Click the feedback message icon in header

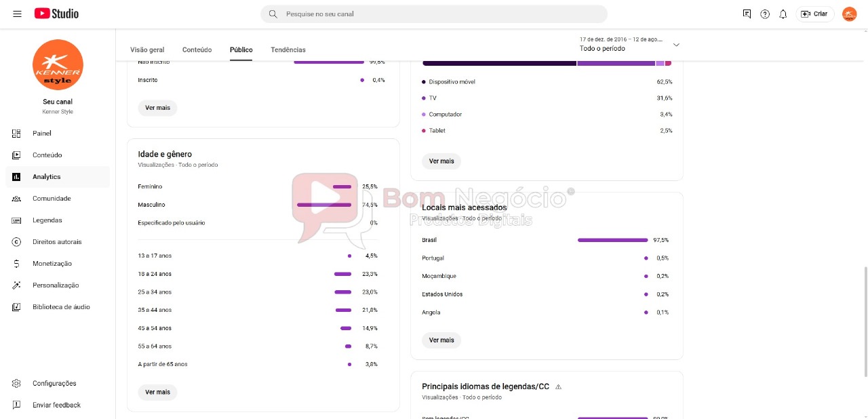point(747,14)
